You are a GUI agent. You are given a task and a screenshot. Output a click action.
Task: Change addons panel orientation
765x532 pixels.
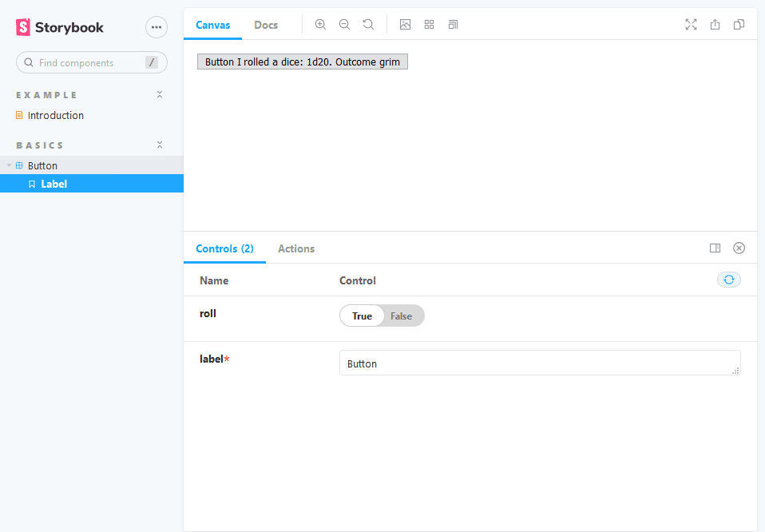coord(715,248)
